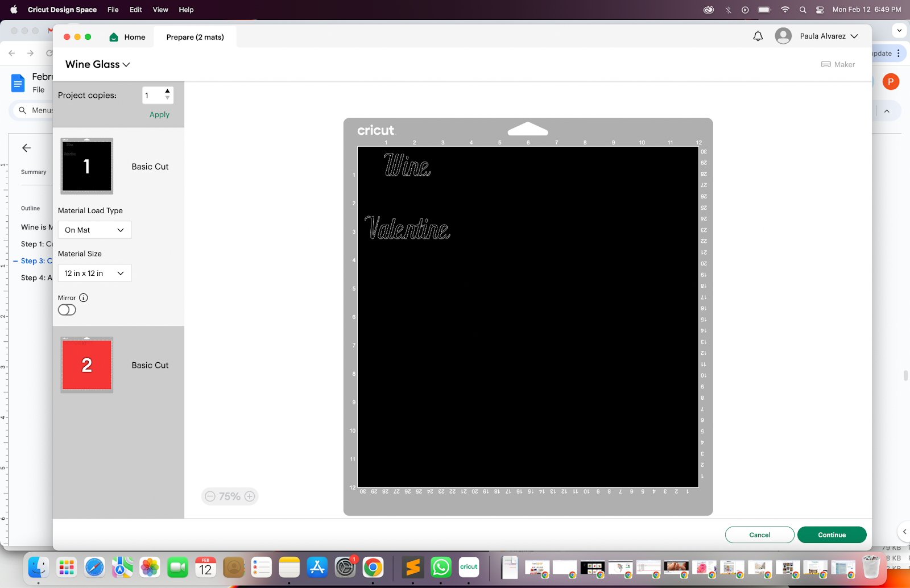910x588 pixels.
Task: Toggle the Mirror switch
Action: 67,310
